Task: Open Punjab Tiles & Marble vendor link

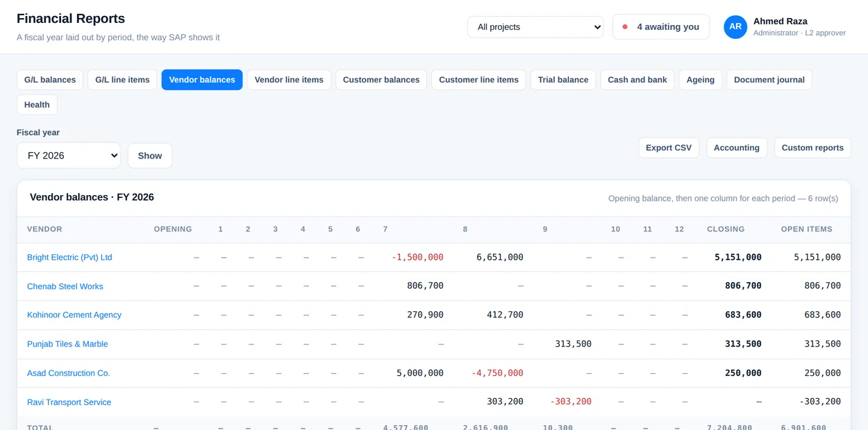Action: 67,344
